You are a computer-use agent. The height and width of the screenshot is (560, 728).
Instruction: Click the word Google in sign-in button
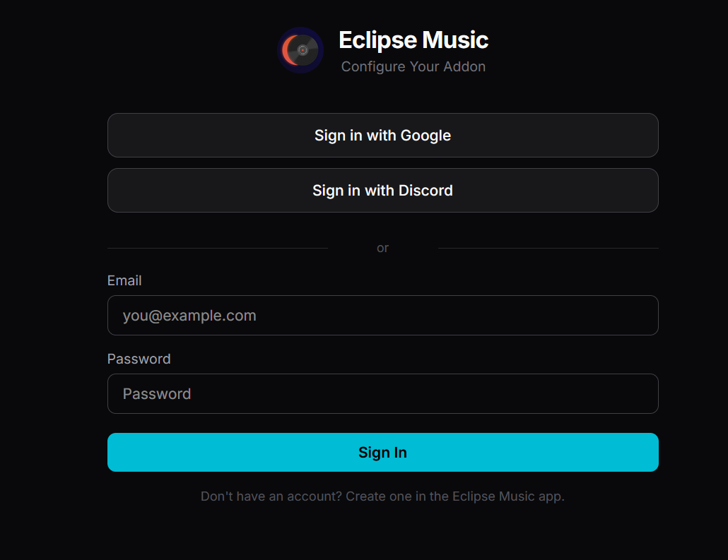click(425, 136)
